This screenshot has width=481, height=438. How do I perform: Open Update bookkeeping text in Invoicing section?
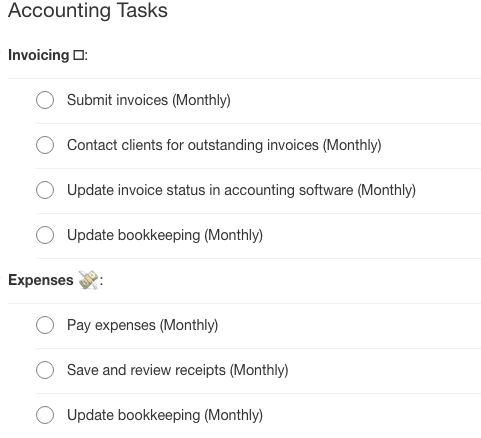click(165, 235)
